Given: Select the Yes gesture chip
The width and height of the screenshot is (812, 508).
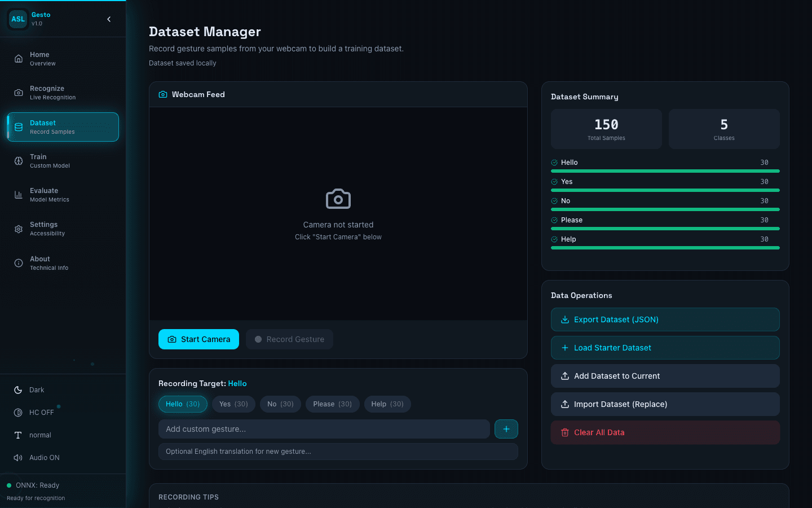Looking at the screenshot, I should (x=233, y=404).
